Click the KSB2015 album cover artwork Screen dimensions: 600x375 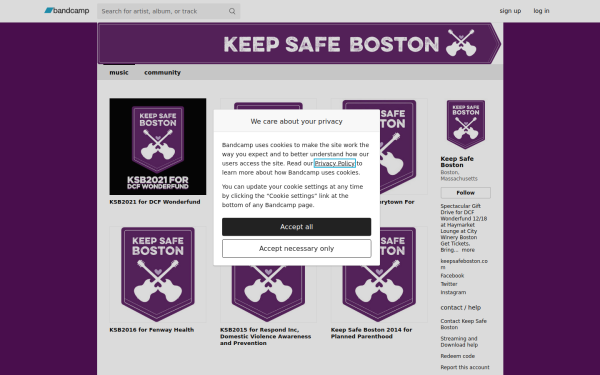(268, 294)
